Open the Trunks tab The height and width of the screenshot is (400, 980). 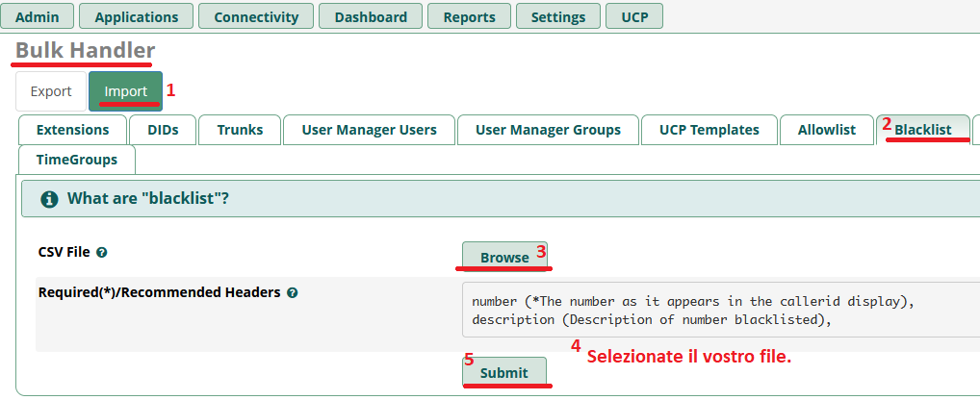pos(240,130)
